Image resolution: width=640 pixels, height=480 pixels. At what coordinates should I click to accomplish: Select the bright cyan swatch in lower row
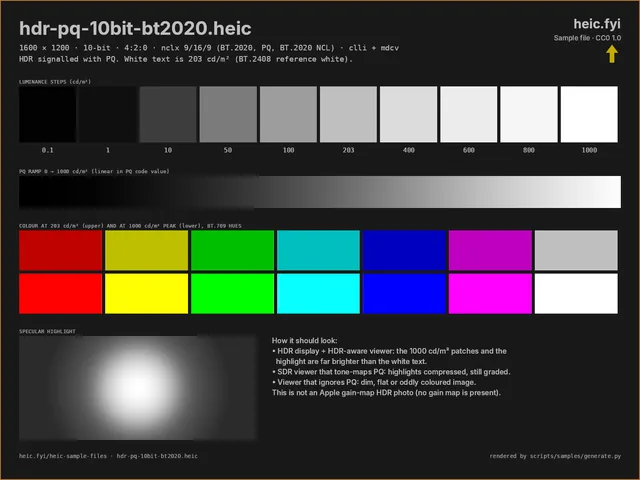[x=318, y=293]
